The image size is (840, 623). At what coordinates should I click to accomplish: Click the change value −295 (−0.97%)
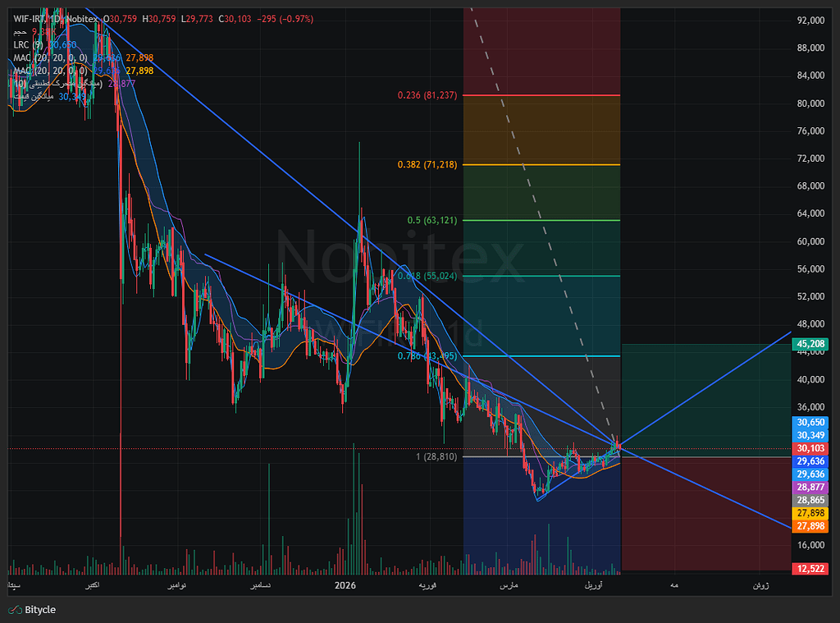tap(285, 19)
